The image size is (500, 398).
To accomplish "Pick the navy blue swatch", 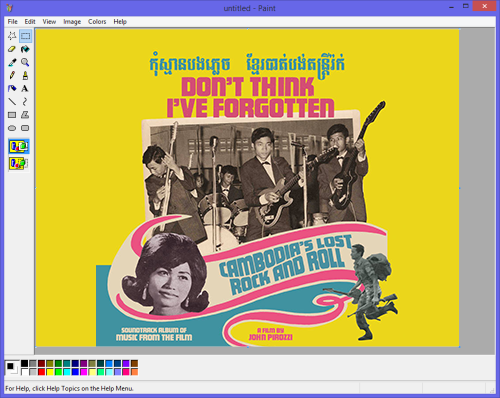I will 75,363.
